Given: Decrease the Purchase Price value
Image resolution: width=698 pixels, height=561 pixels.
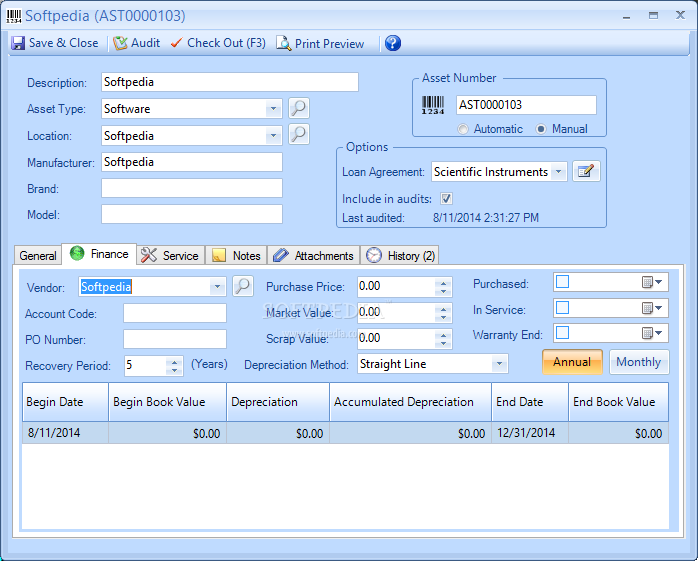Looking at the screenshot, I should tap(443, 292).
